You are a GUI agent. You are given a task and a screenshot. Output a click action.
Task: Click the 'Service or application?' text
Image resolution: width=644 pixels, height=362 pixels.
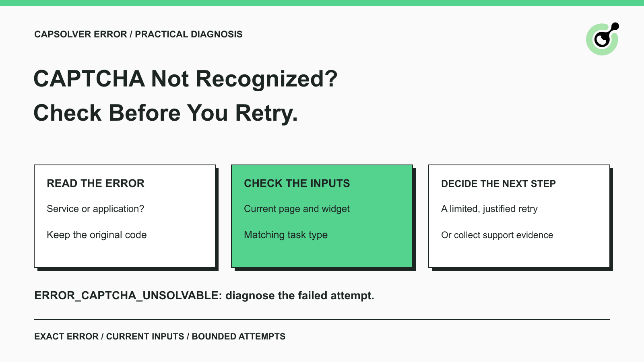(95, 209)
